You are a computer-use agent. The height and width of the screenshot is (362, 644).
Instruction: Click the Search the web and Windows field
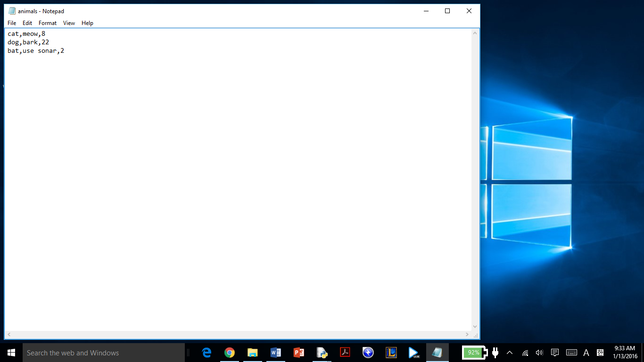[x=94, y=353]
